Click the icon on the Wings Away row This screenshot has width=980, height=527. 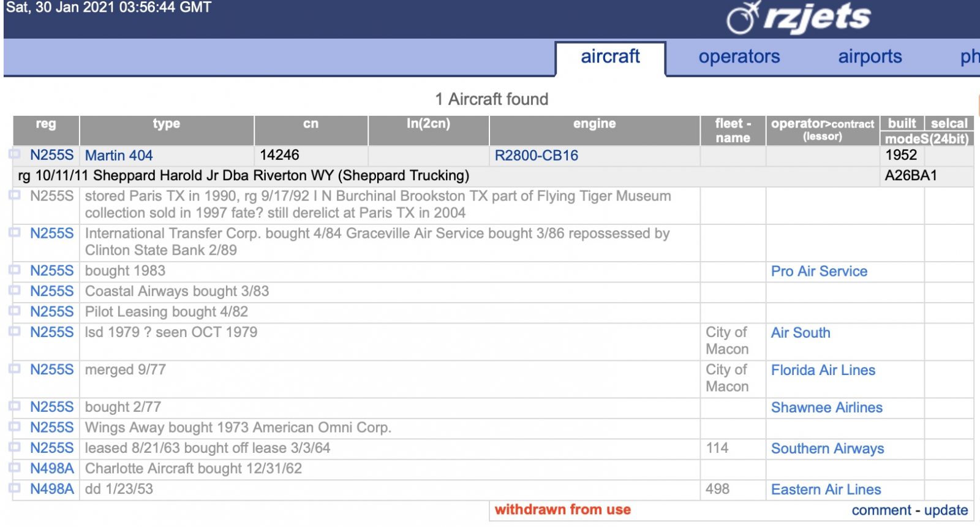click(x=15, y=427)
